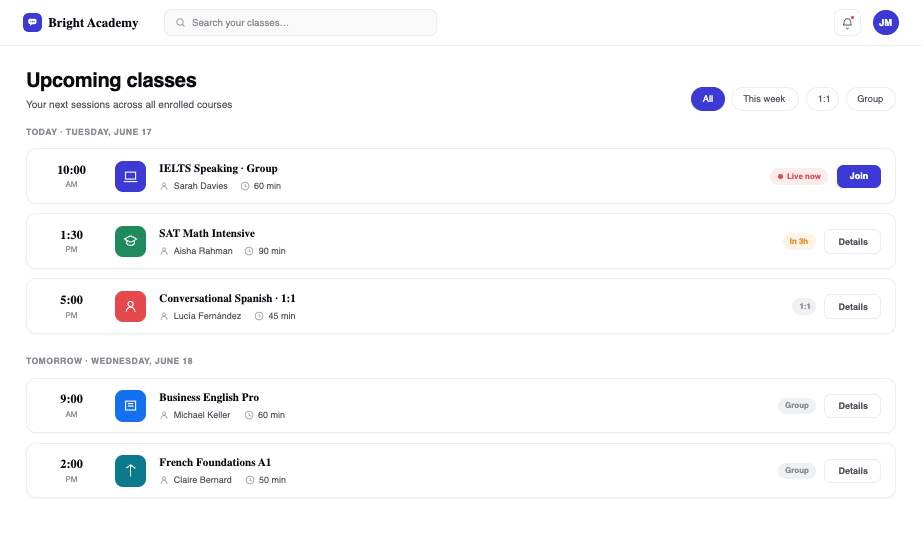The height and width of the screenshot is (540, 924).
Task: Click the Bright Academy logo icon
Action: coord(32,22)
